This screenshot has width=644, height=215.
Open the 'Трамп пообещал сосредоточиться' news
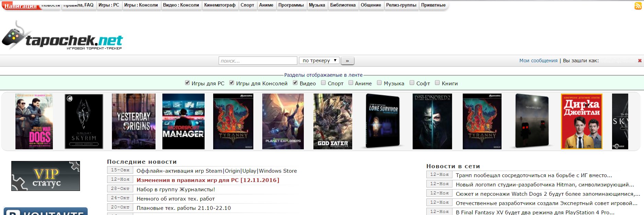[534, 175]
